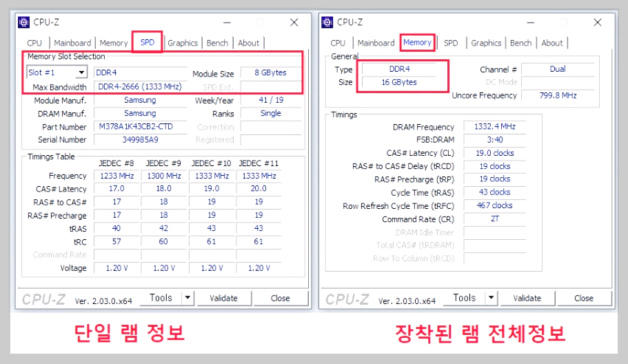Click JEDEC #9 frequency 1300 MHz cell
This screenshot has height=364, width=628.
(164, 176)
